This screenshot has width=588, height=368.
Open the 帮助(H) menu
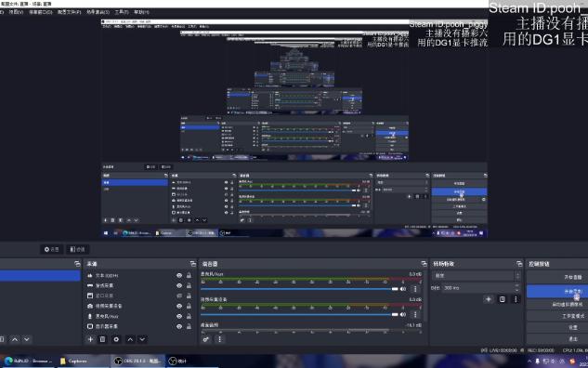141,12
